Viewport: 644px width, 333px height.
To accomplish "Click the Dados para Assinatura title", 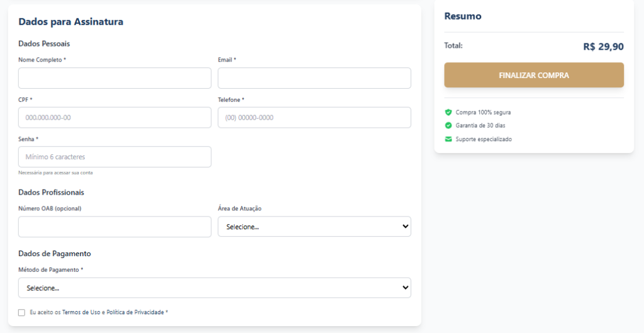I will tap(70, 22).
